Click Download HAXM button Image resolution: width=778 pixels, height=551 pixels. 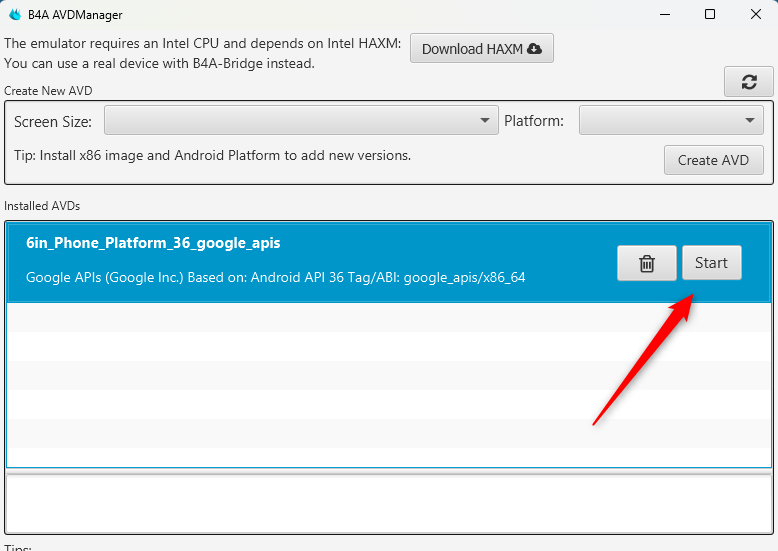[482, 49]
